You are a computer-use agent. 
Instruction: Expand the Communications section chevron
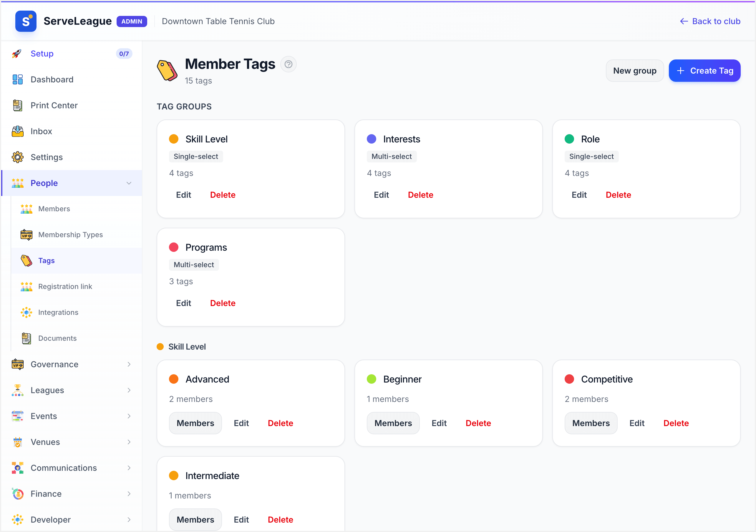coord(129,468)
